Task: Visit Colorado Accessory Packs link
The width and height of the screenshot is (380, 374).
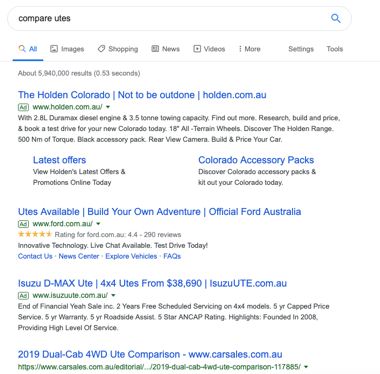Action: pyautogui.click(x=256, y=160)
